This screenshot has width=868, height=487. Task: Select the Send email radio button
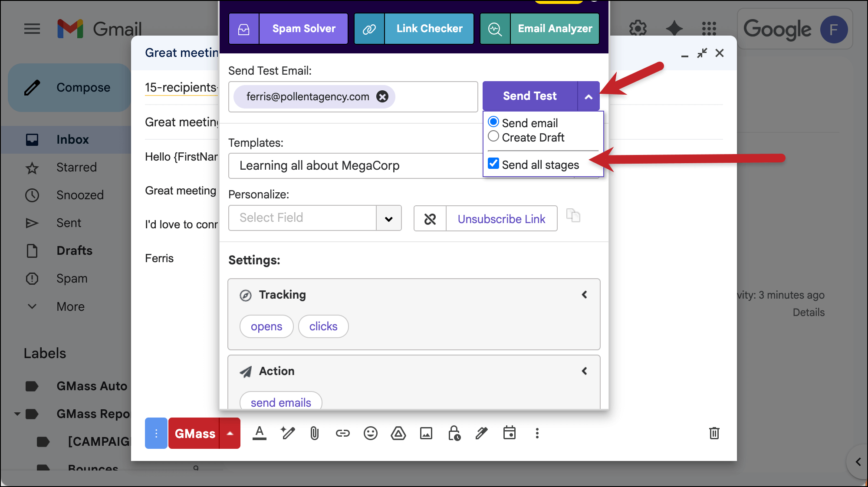(x=493, y=122)
